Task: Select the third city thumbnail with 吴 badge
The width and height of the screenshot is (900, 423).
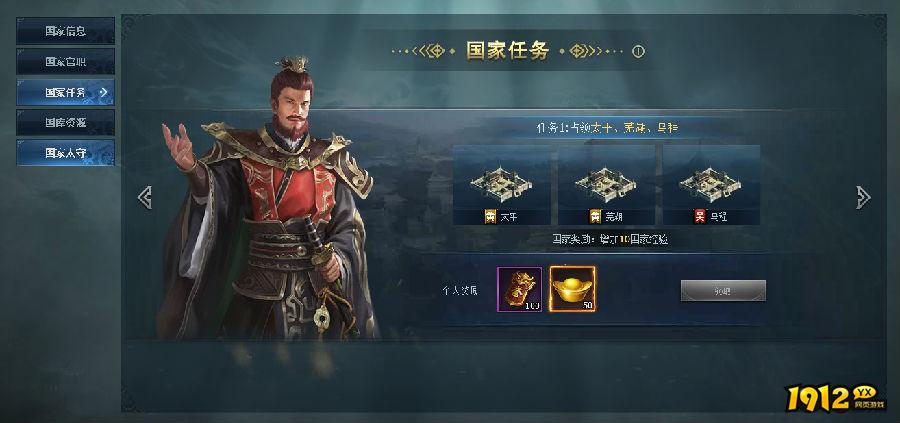Action: coord(712,185)
